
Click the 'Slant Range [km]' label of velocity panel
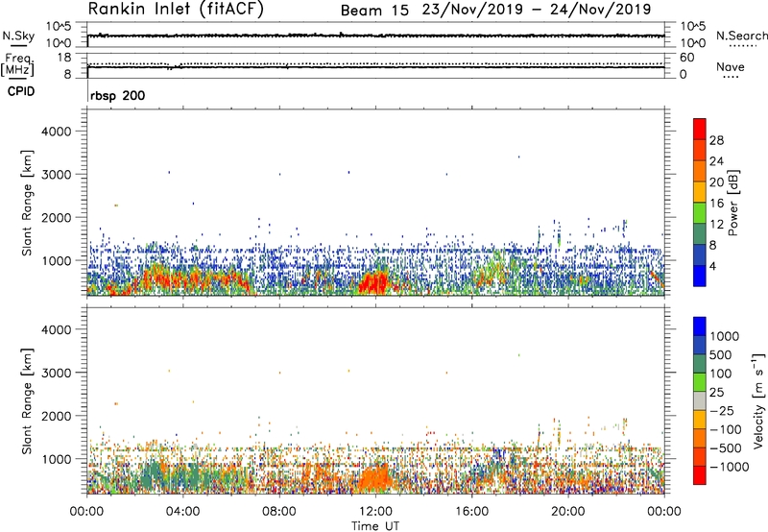(x=27, y=400)
